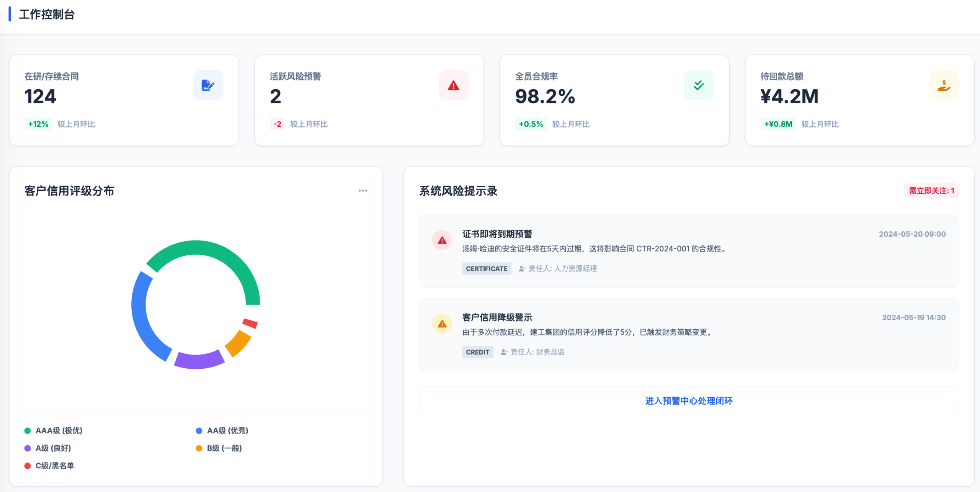Click timestamp 2024-05-19 14:30

914,317
